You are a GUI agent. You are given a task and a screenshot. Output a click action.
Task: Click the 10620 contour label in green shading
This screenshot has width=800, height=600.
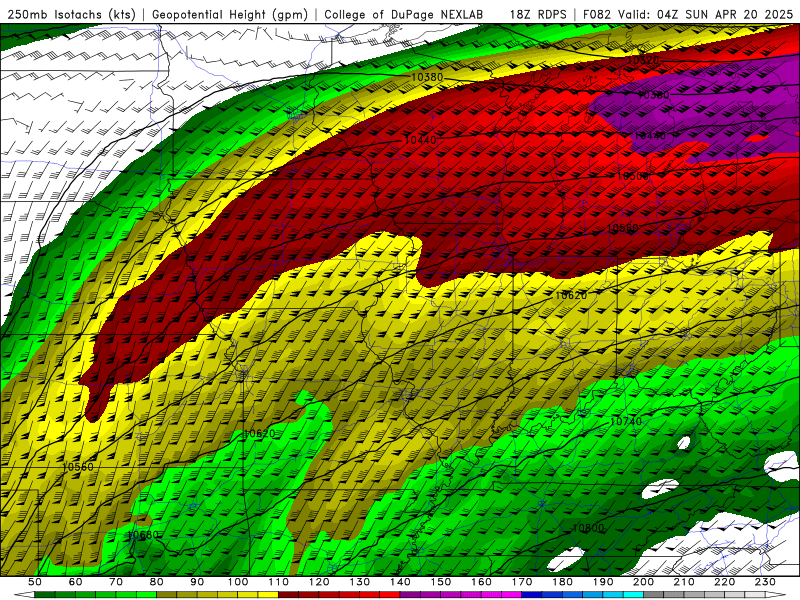pyautogui.click(x=259, y=434)
